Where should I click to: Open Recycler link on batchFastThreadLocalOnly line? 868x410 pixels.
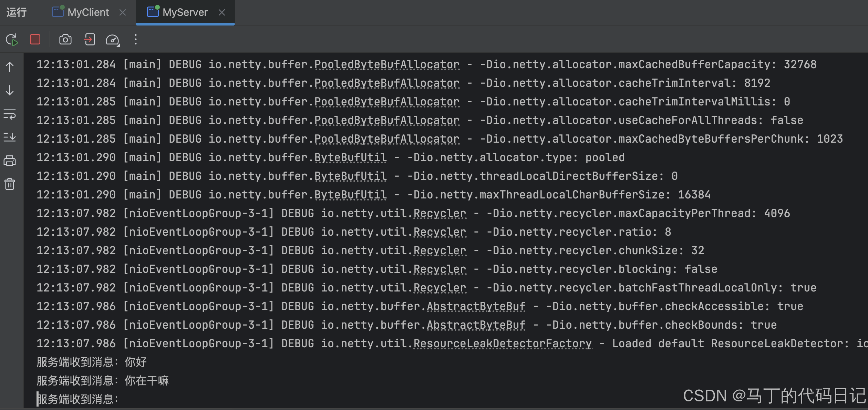[x=440, y=288]
